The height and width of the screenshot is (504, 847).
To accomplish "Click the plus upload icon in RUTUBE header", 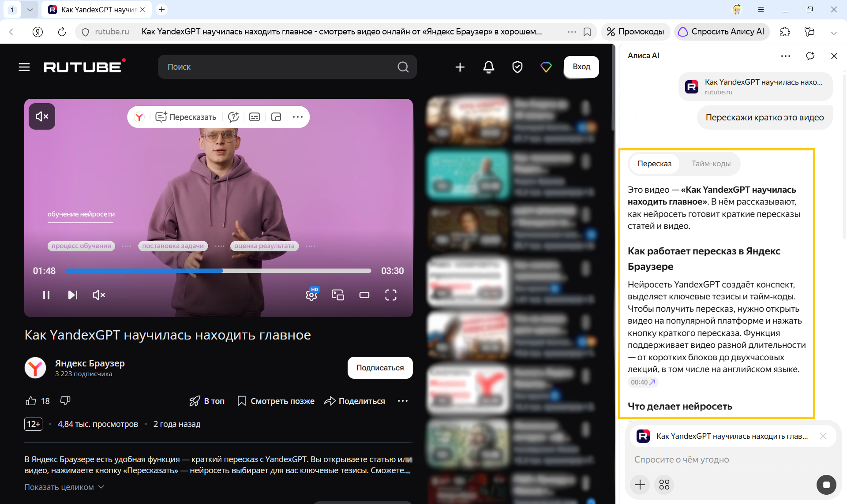I will pos(460,67).
